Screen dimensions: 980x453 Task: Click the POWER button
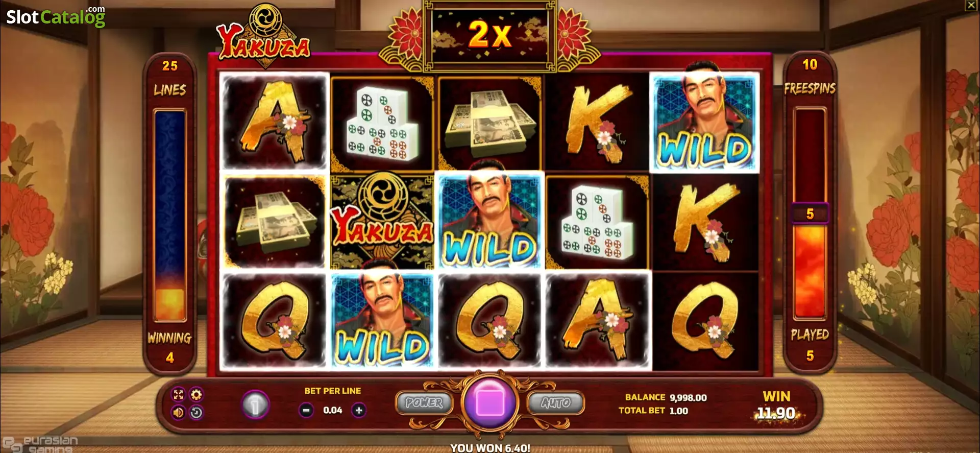424,403
